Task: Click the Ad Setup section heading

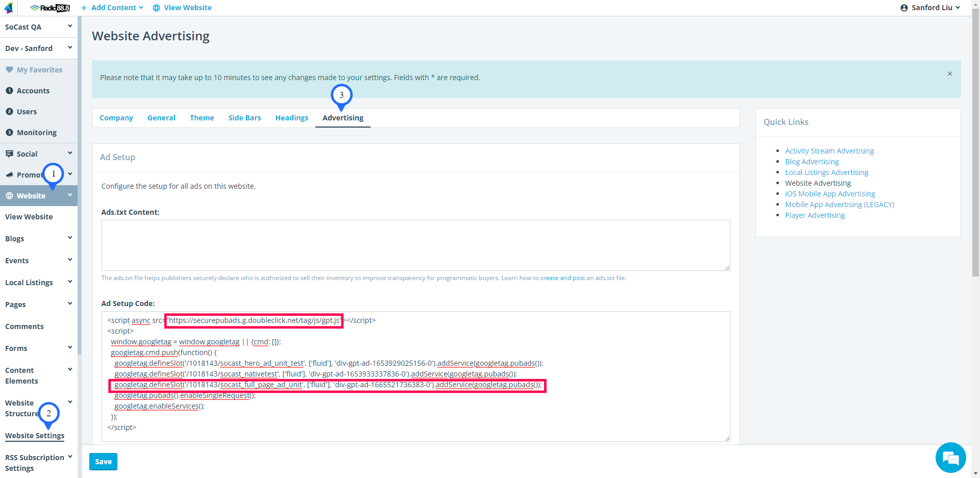Action: 117,157
